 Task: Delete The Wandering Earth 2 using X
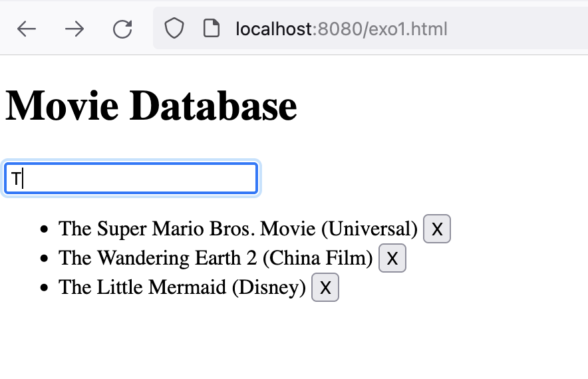click(x=392, y=258)
